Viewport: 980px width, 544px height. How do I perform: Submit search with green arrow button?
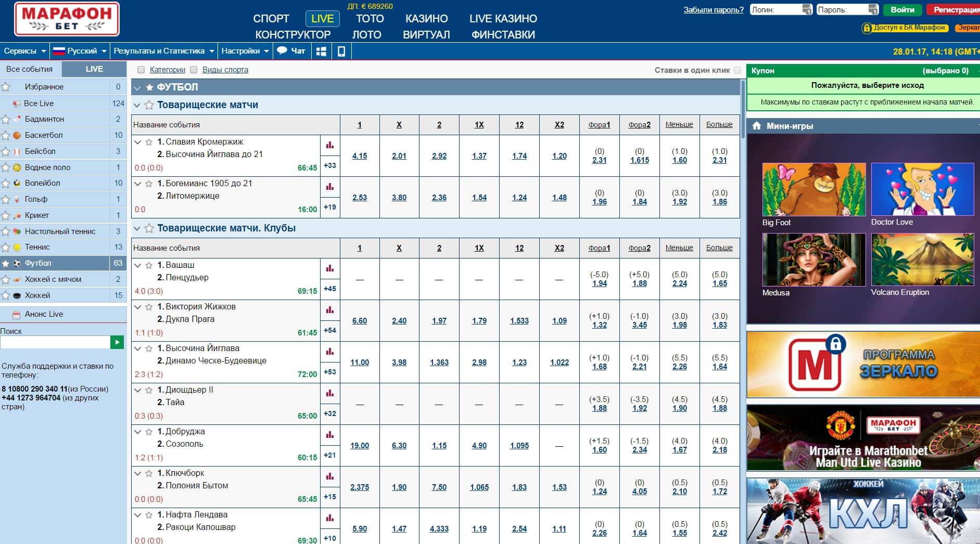117,342
